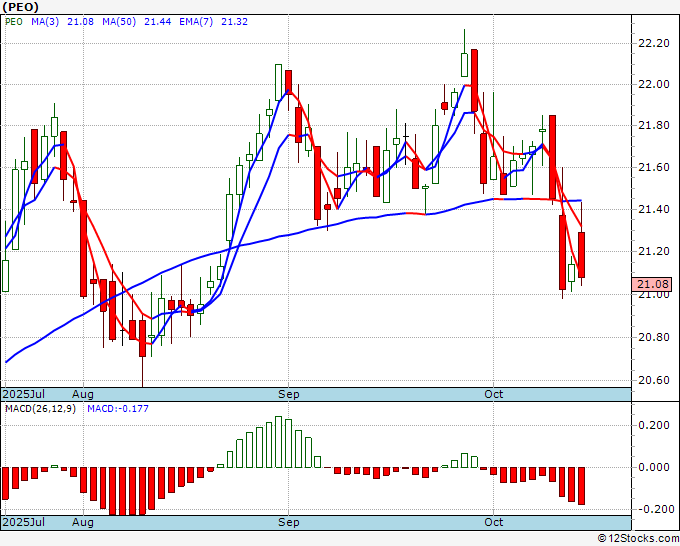Click the current price tag 21.08
The height and width of the screenshot is (546, 680).
pos(654,284)
